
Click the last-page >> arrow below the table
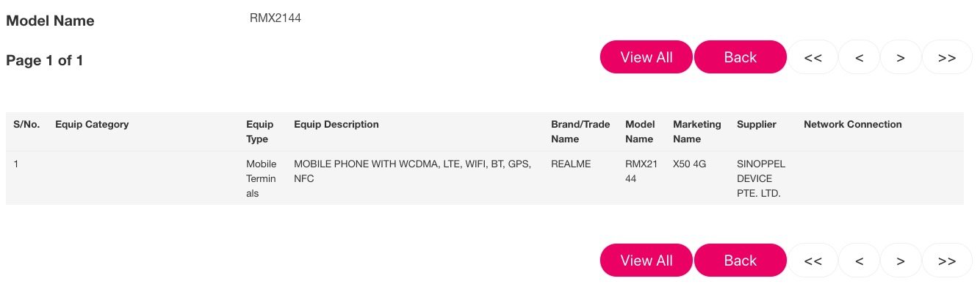click(947, 261)
